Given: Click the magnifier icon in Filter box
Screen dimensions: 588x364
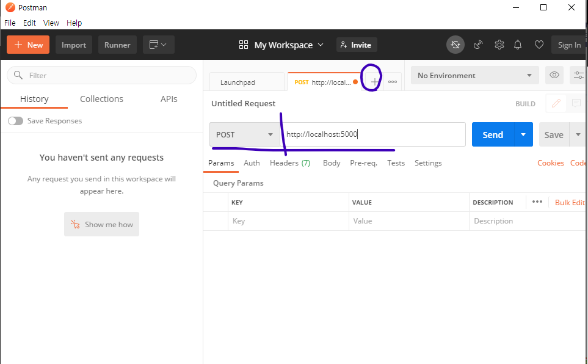Looking at the screenshot, I should [x=18, y=75].
